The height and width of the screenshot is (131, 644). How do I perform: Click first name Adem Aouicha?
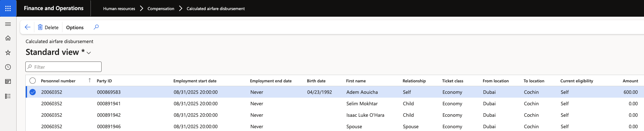[362, 92]
